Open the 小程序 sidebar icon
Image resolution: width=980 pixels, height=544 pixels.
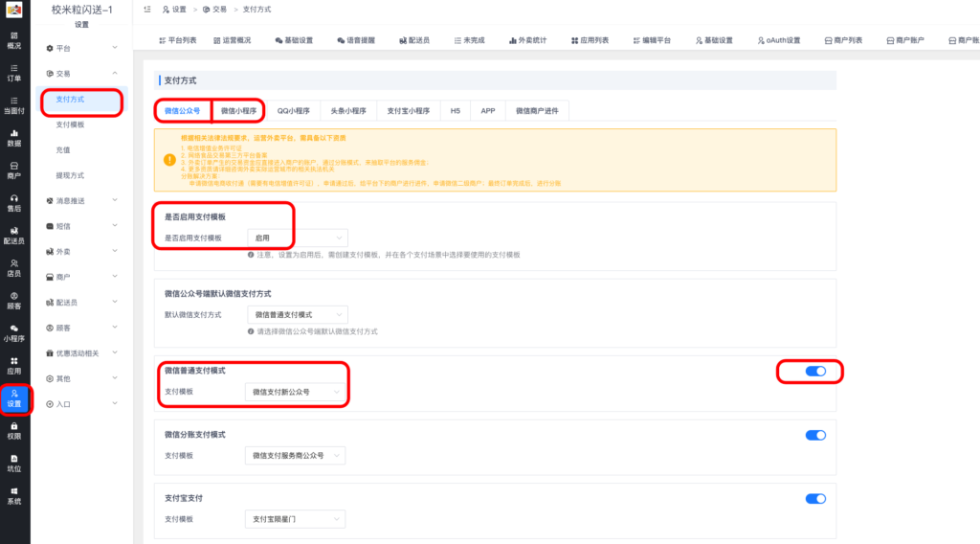(x=14, y=332)
